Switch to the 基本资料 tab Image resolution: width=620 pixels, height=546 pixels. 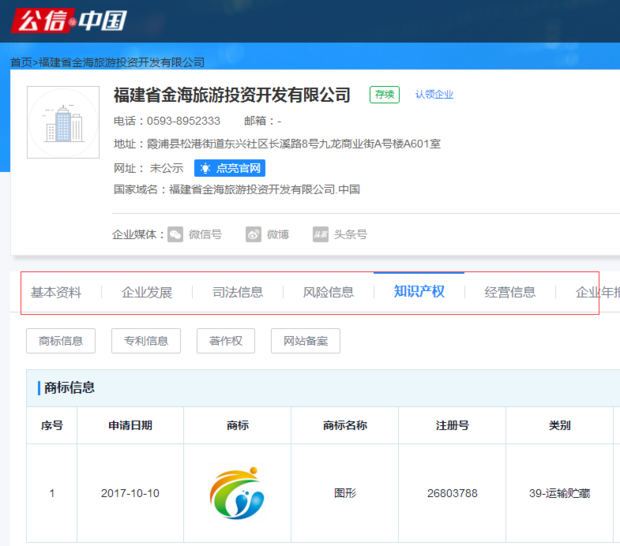pyautogui.click(x=56, y=292)
